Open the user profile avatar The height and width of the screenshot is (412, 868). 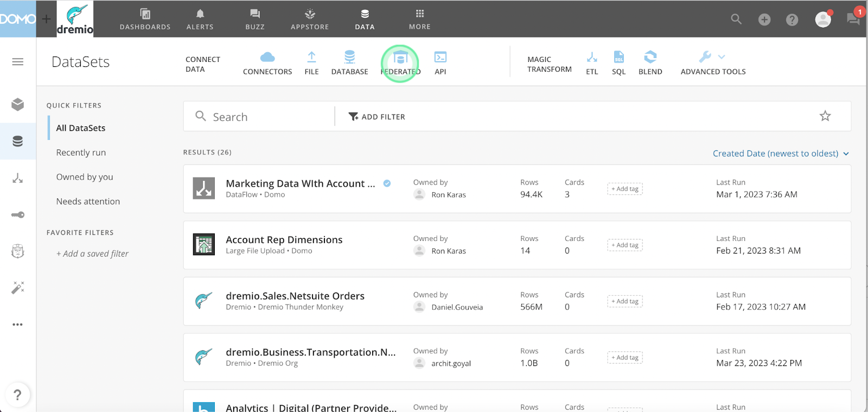coord(823,19)
